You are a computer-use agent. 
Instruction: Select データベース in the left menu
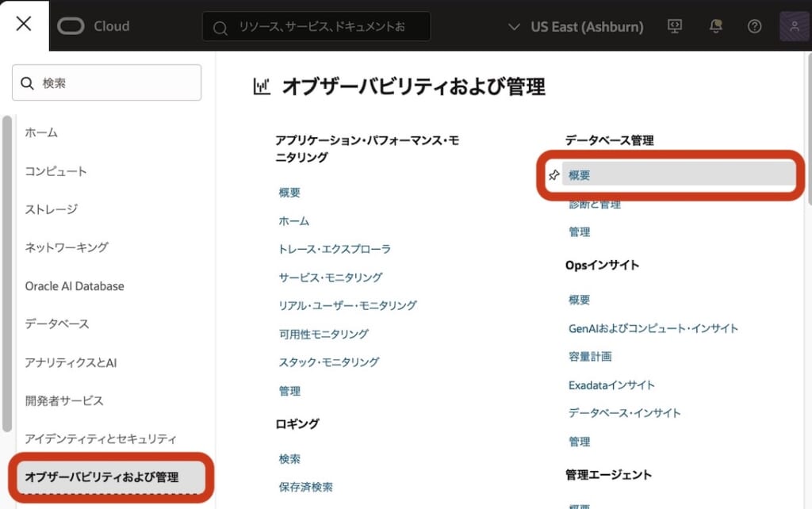click(x=57, y=323)
